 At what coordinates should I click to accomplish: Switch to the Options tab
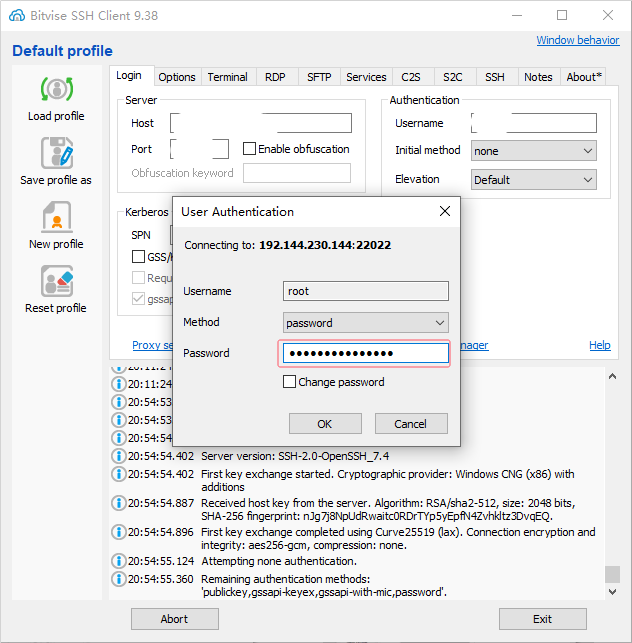click(x=177, y=77)
